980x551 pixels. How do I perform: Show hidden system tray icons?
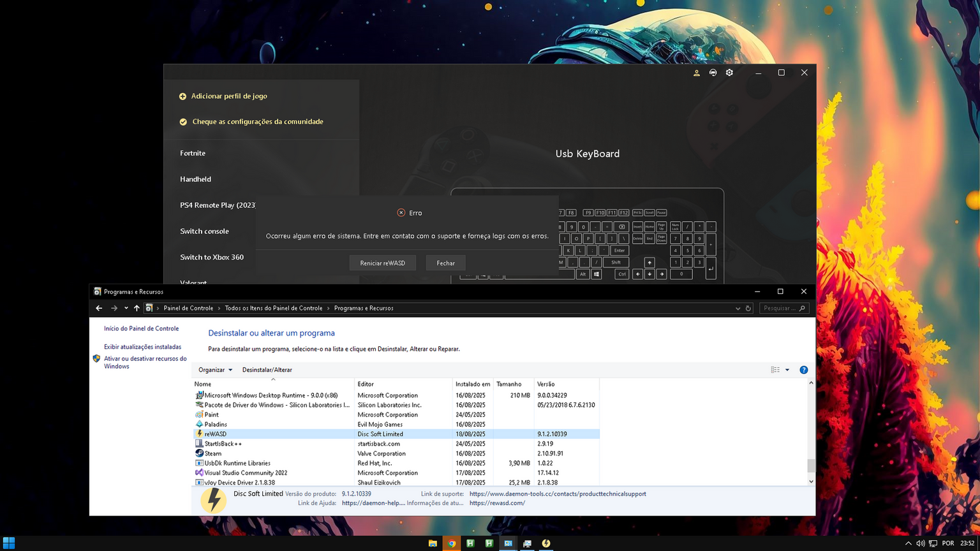[x=908, y=543]
